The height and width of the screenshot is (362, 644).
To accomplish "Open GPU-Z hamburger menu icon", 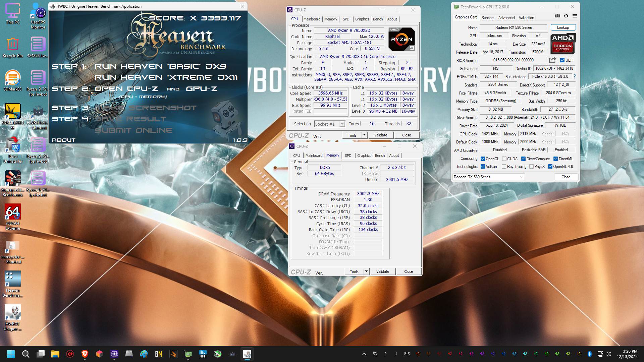I will [x=575, y=16].
